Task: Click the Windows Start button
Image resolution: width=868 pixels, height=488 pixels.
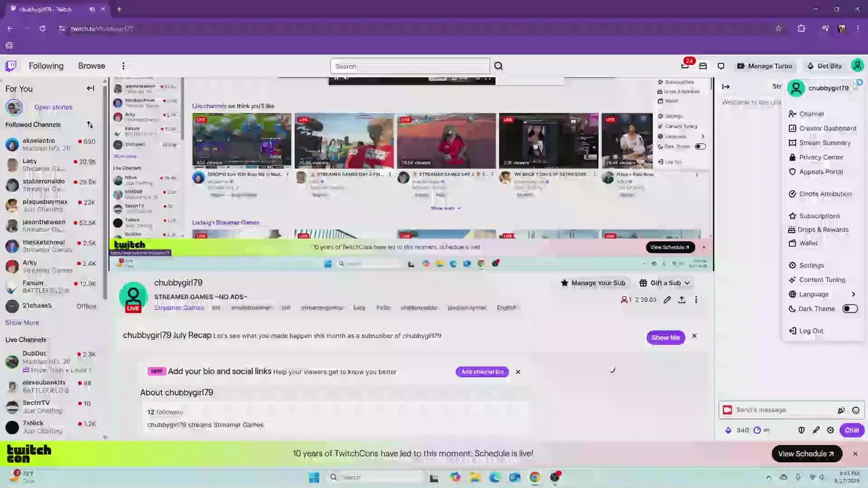Action: [314, 477]
